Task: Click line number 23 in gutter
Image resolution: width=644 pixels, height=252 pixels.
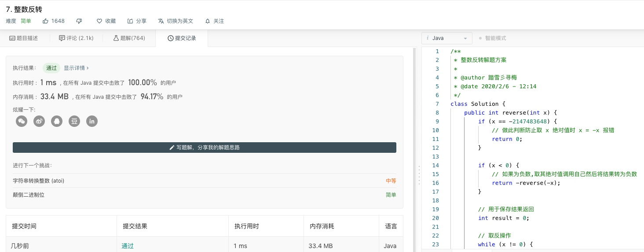Action: point(435,244)
